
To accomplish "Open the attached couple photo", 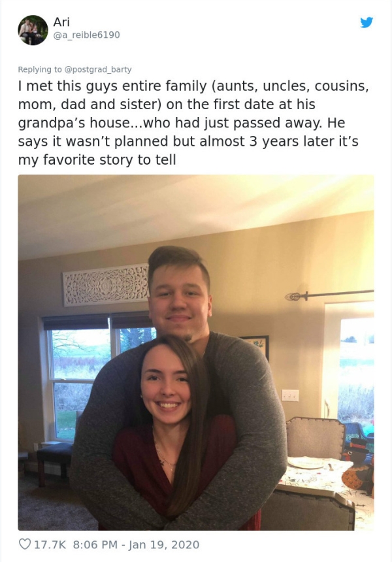I will (195, 352).
